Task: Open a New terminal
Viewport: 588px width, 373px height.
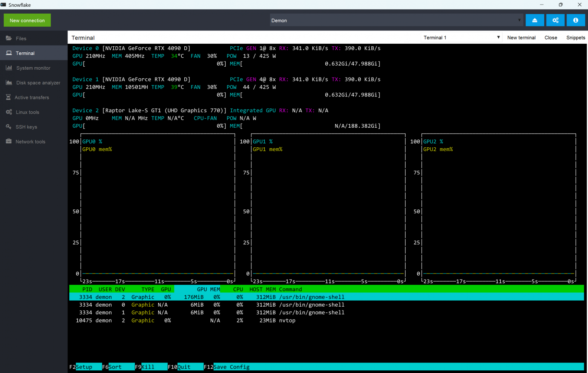Action: [x=521, y=38]
